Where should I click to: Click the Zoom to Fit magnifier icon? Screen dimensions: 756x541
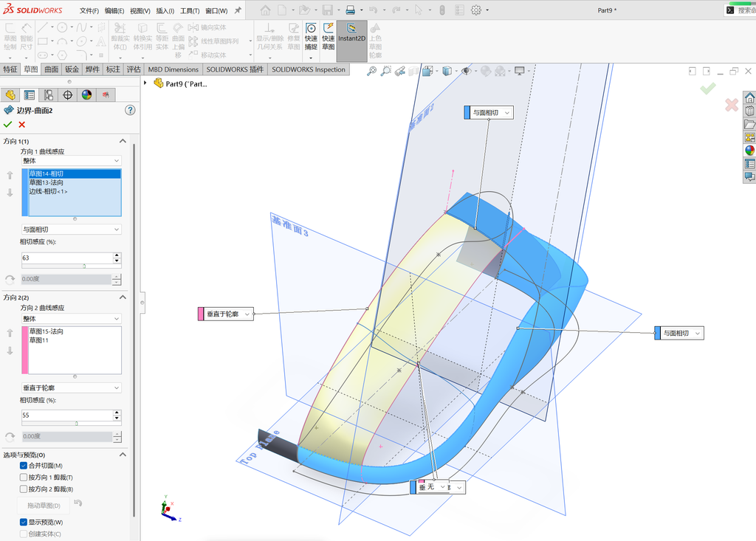371,72
